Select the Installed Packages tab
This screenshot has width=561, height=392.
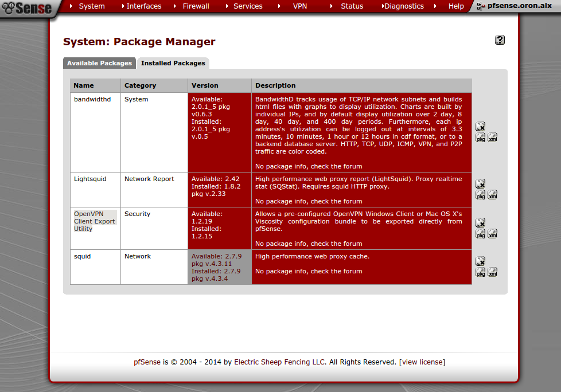[173, 63]
